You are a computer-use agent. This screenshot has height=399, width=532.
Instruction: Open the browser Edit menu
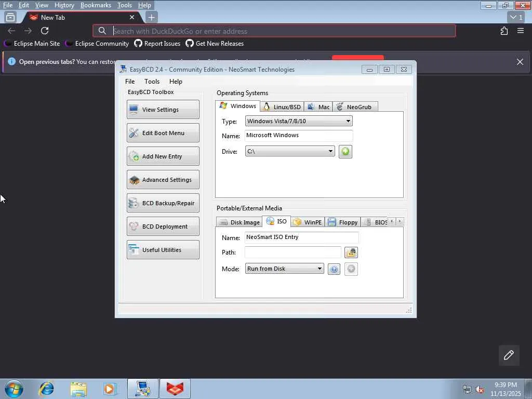coord(23,5)
